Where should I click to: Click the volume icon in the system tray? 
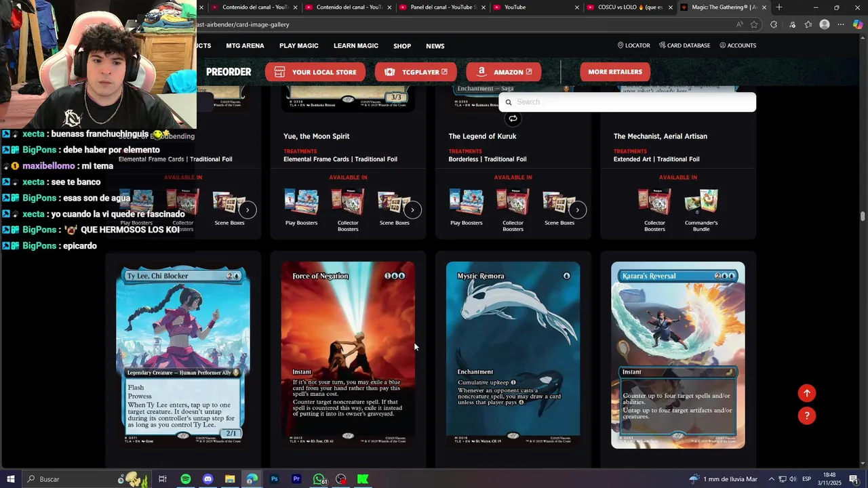tap(793, 479)
